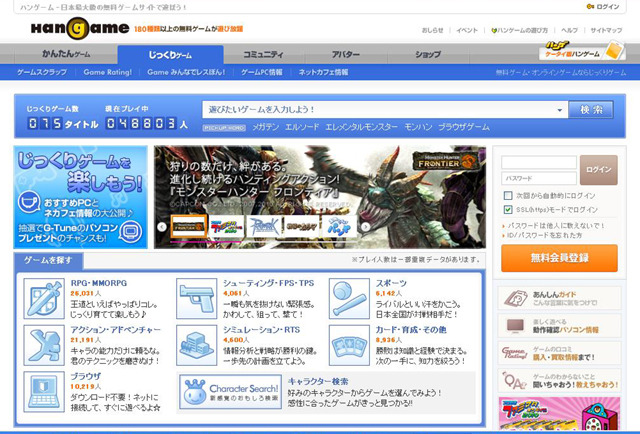Enable 次回から自動的にログイン checkbox
The height and width of the screenshot is (434, 640).
508,196
